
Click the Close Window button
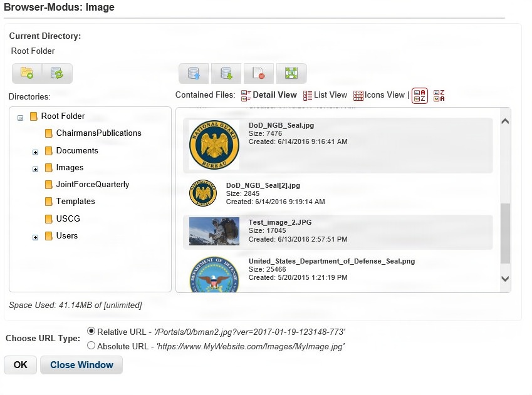(81, 365)
